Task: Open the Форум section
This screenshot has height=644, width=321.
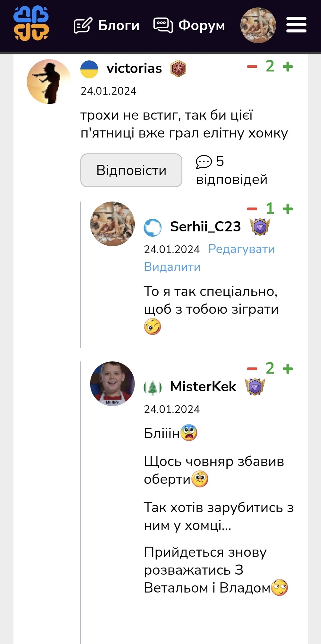Action: (189, 25)
